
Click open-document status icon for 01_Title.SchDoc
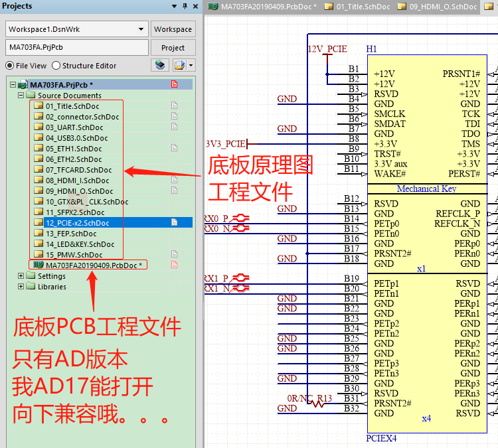[174, 106]
